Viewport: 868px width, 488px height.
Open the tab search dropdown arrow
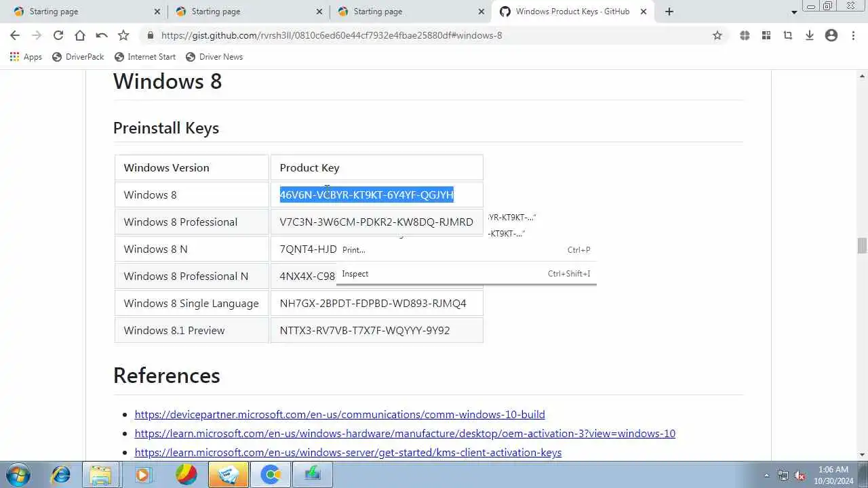(x=794, y=12)
